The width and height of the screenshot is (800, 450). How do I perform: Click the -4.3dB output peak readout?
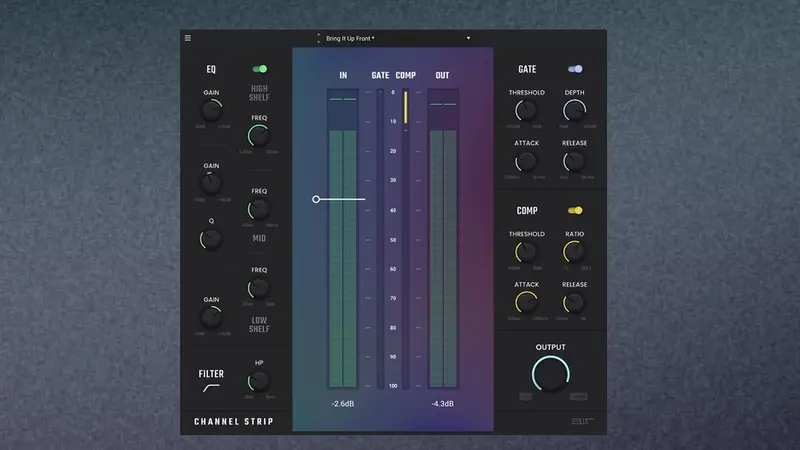(x=443, y=404)
